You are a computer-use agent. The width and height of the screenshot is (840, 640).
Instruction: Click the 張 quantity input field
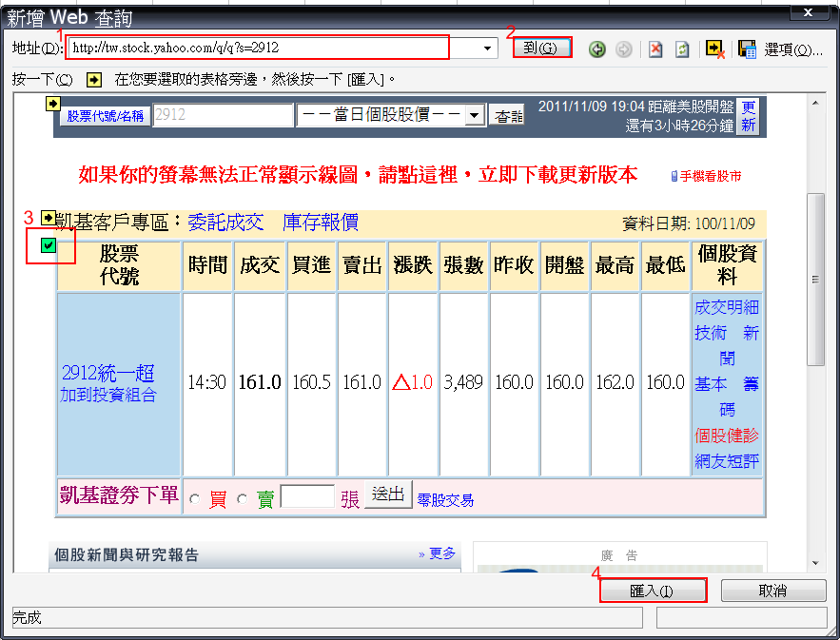307,496
